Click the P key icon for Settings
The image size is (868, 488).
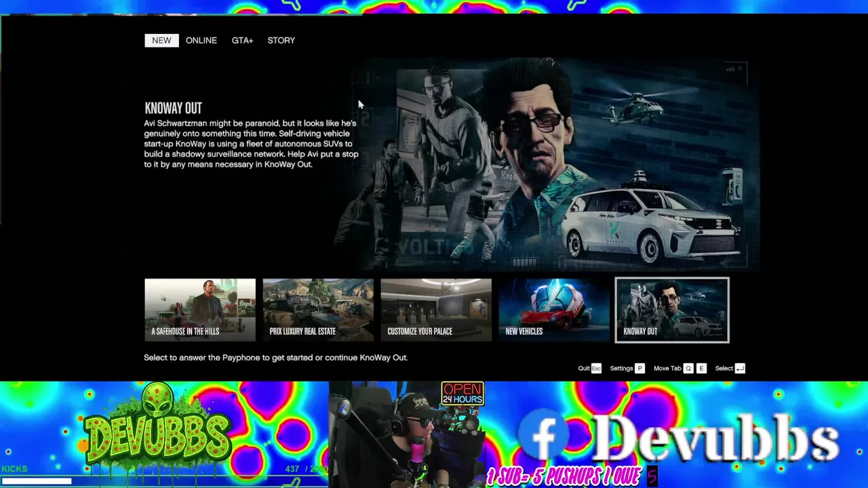[x=639, y=368]
